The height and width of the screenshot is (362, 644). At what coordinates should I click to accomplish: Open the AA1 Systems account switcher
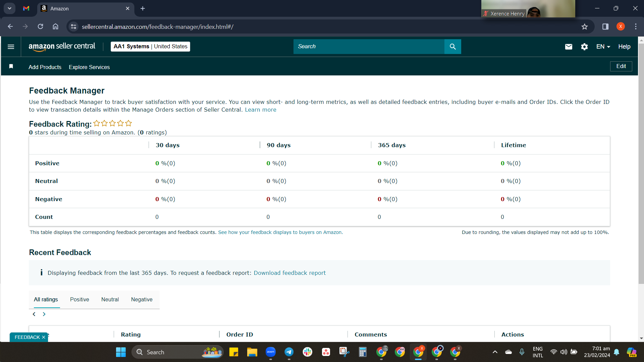coord(150,47)
